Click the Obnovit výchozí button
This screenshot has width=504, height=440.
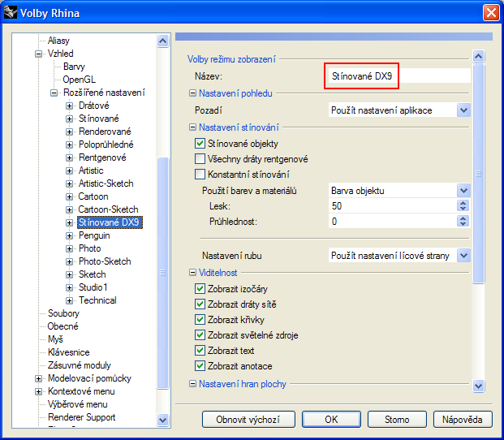click(x=248, y=420)
